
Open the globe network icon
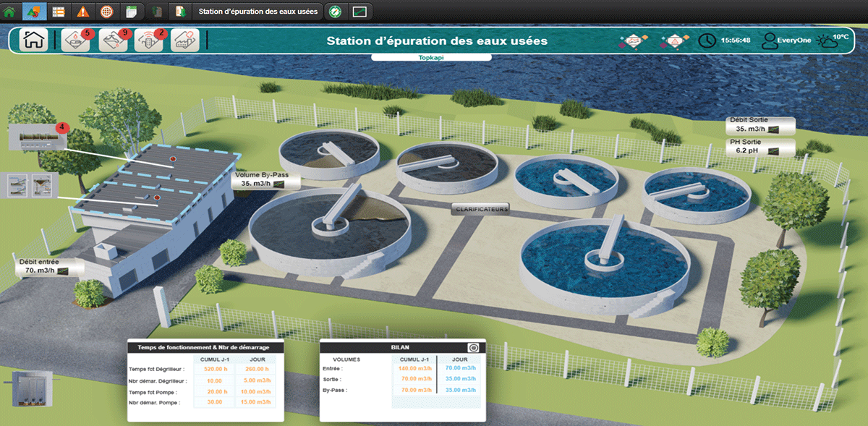[x=106, y=11]
